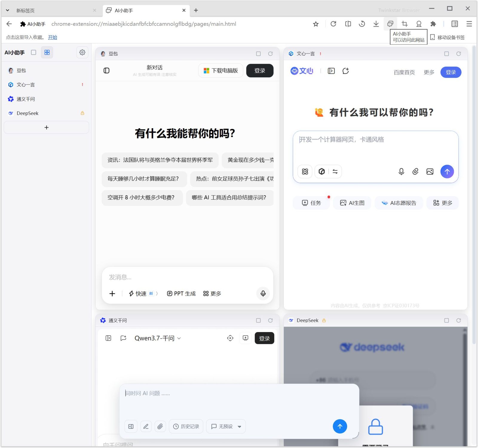
Task: Open AI志愿报告 tab in 文心
Action: pyautogui.click(x=399, y=203)
